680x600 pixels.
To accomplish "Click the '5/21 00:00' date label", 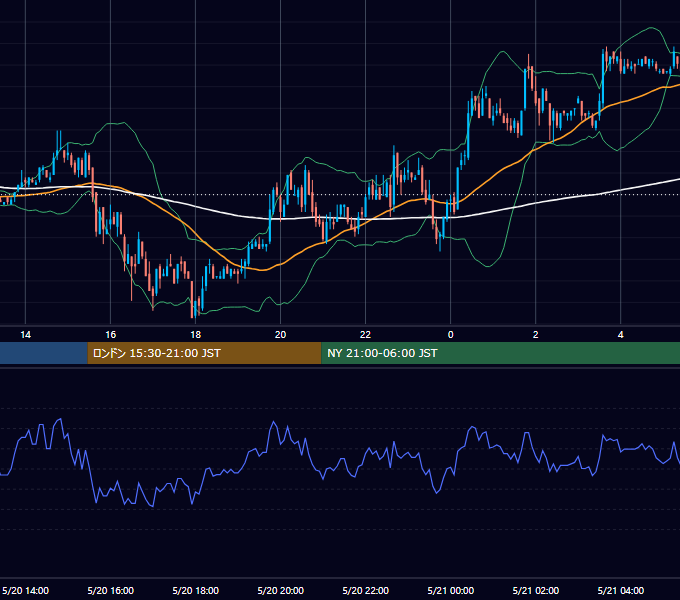I will point(451,590).
